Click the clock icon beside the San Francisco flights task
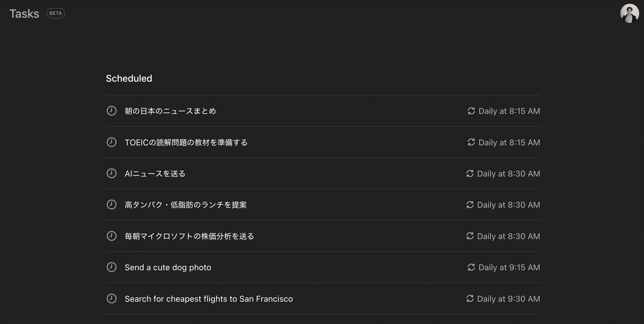 pos(112,298)
